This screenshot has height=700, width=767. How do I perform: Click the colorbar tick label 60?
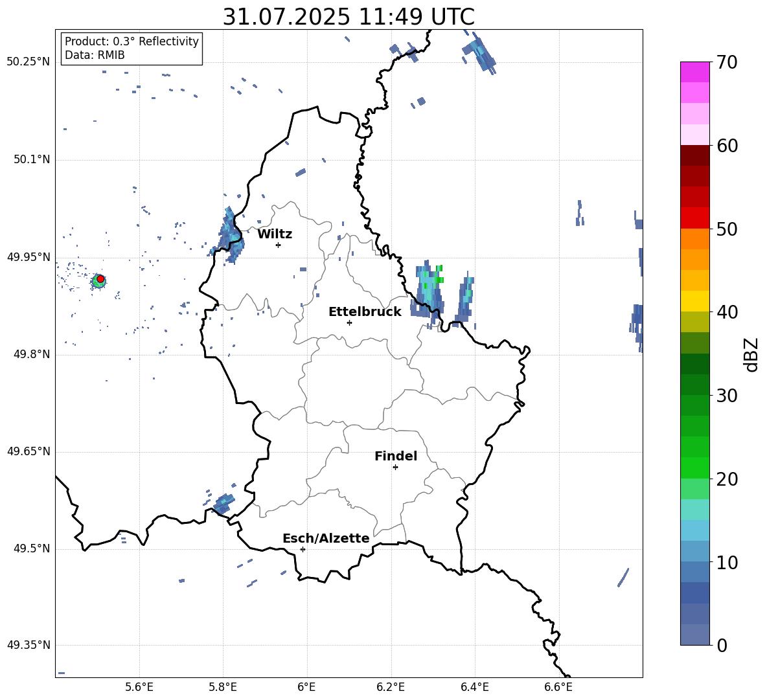727,146
